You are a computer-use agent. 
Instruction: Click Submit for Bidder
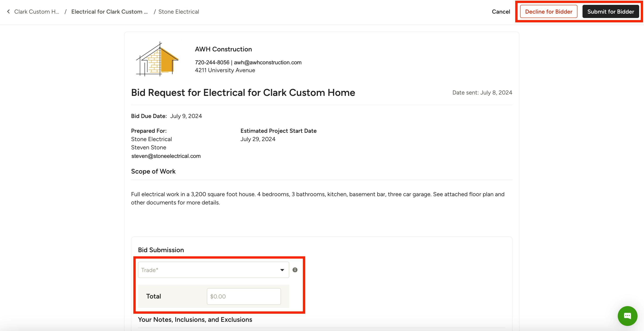[611, 12]
